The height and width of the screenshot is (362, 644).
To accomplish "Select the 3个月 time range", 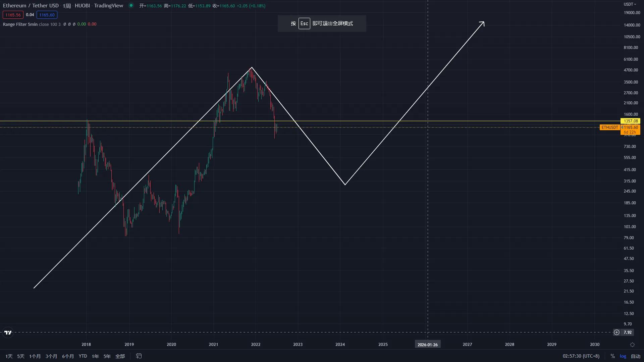I will [x=51, y=356].
